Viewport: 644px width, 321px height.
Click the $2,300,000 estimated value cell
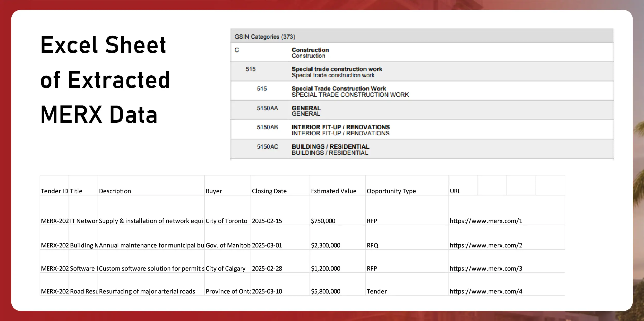pyautogui.click(x=325, y=245)
